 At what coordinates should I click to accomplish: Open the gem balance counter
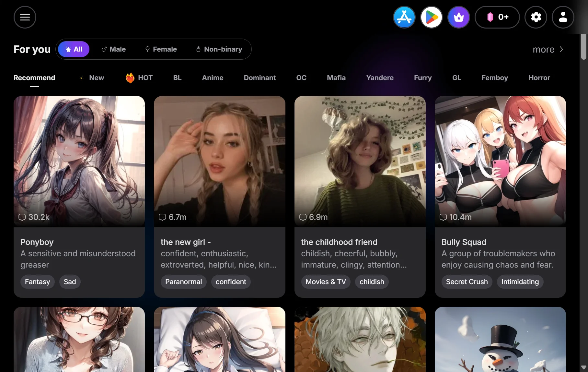pos(497,17)
